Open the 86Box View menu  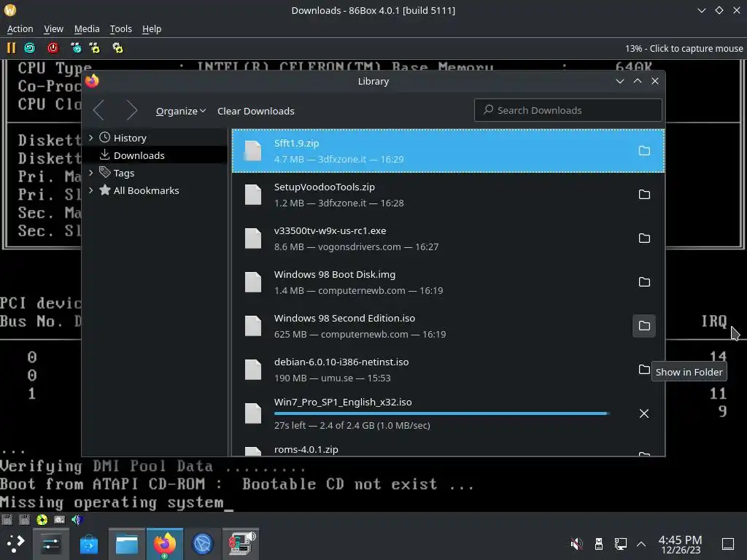click(53, 29)
